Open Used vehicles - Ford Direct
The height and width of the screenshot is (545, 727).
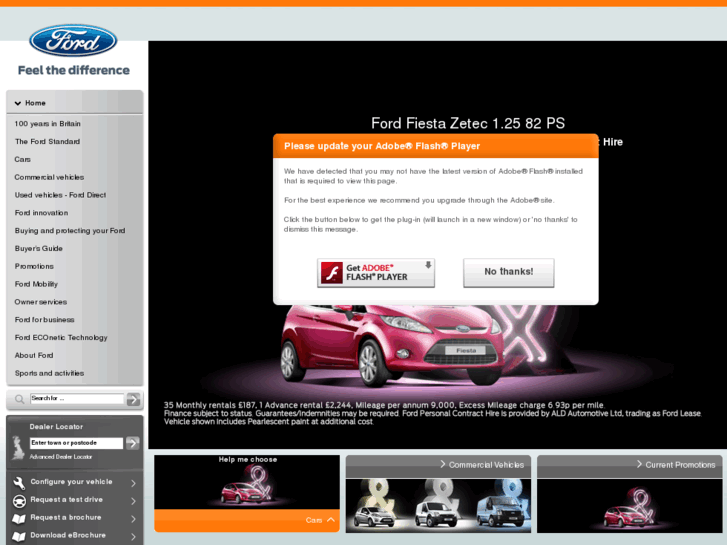click(60, 195)
